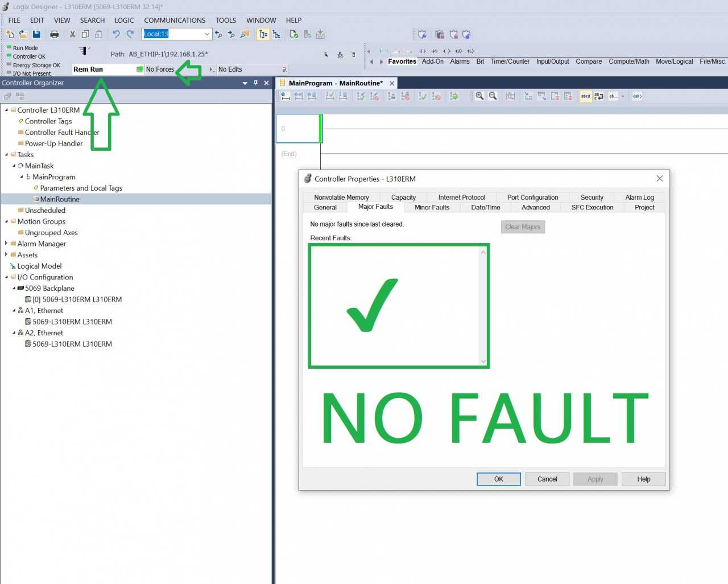Click the Output Unlatch instruction icon

point(458,51)
